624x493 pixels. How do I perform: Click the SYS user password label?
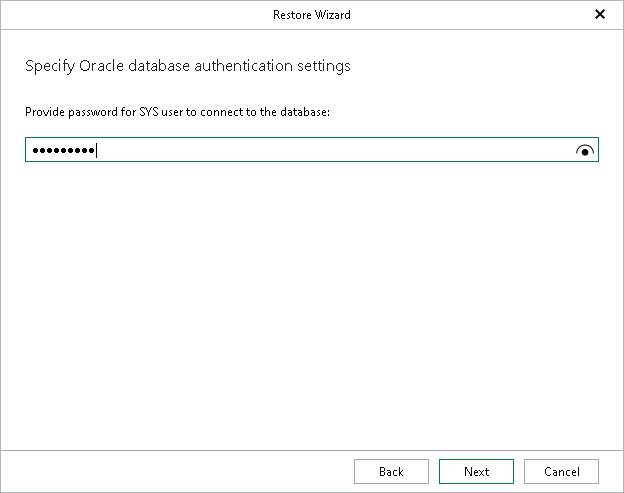177,112
